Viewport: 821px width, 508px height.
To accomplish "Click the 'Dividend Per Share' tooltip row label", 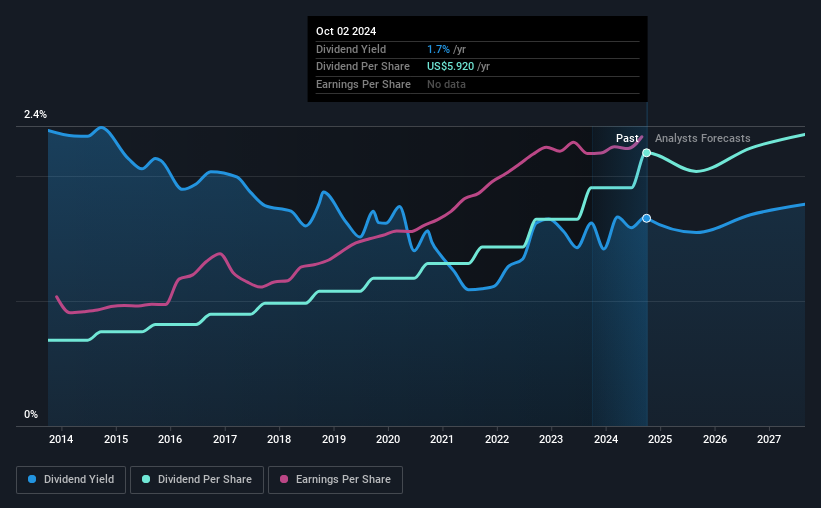I will (362, 67).
